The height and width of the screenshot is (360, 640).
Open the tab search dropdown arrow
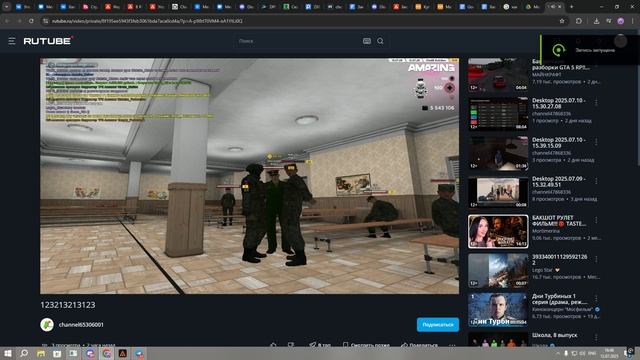coord(7,7)
